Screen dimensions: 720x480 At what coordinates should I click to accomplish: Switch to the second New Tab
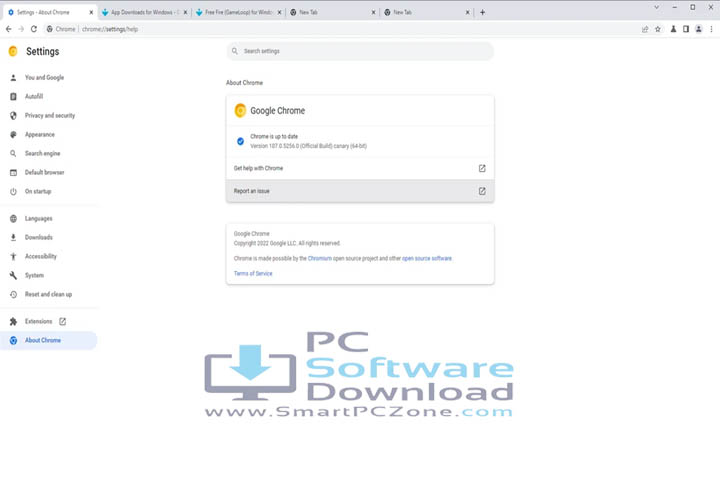427,12
